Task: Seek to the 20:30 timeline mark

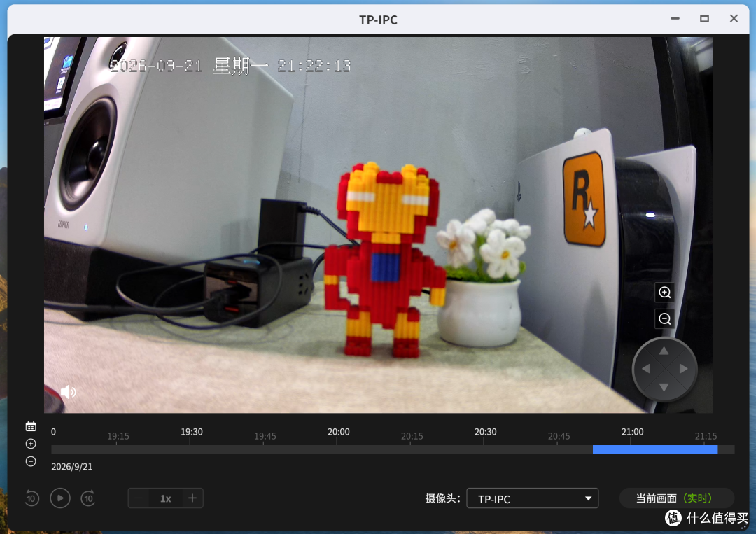Action: click(x=485, y=432)
